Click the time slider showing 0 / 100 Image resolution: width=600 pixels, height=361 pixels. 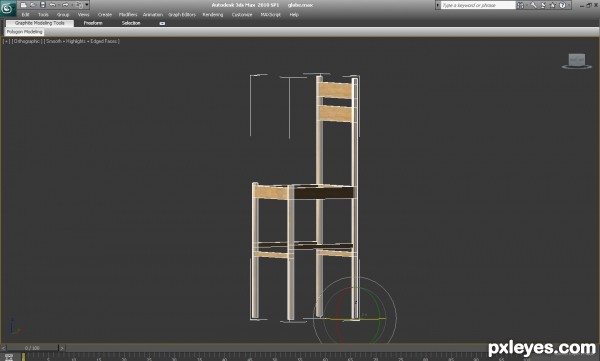pyautogui.click(x=32, y=348)
